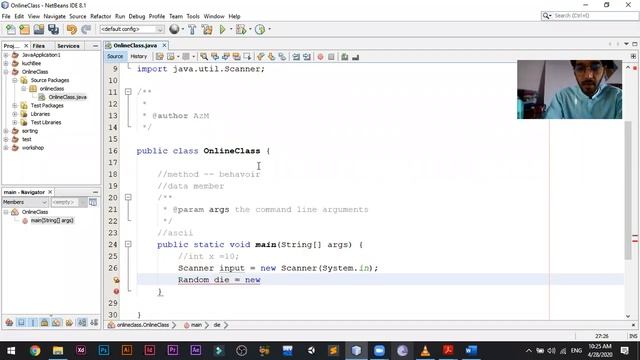Open VLC media player from the taskbar

(425, 350)
